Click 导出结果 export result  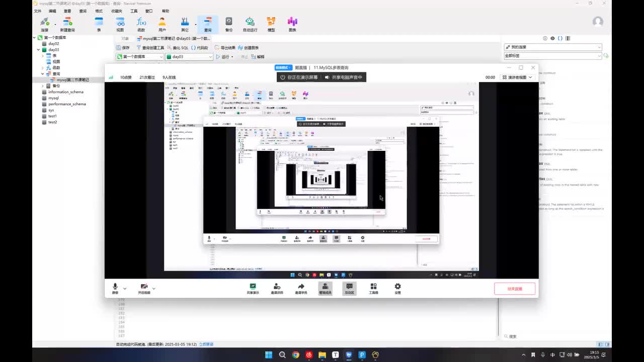pos(225,48)
